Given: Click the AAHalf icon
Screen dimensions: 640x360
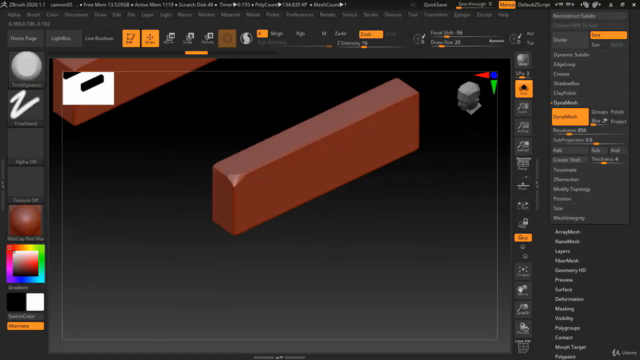Looking at the screenshot, I should (523, 147).
